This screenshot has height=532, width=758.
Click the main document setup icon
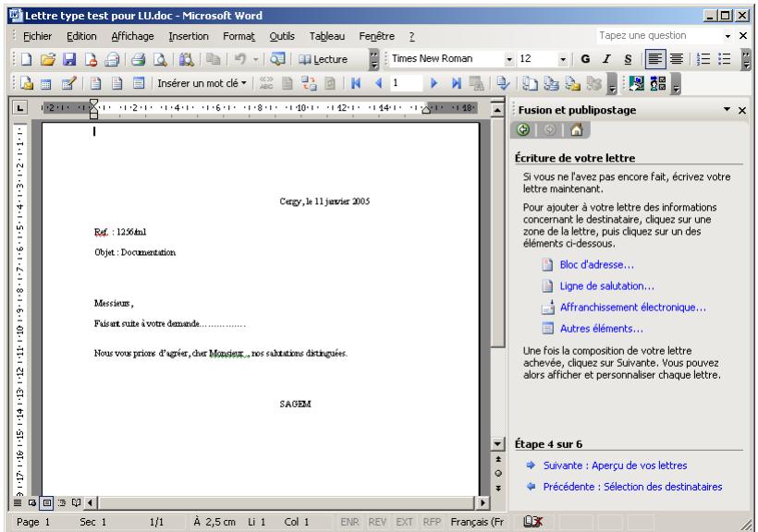click(27, 84)
